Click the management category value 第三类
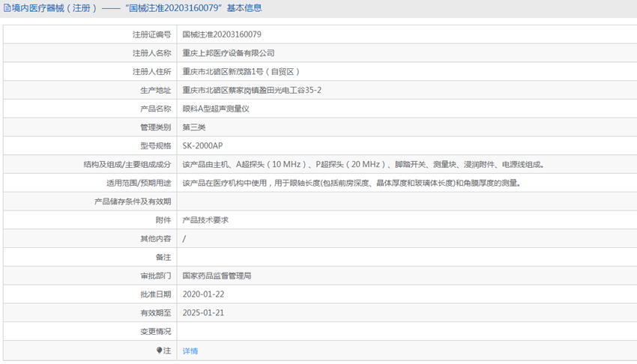This screenshot has width=637, height=364. 194,127
